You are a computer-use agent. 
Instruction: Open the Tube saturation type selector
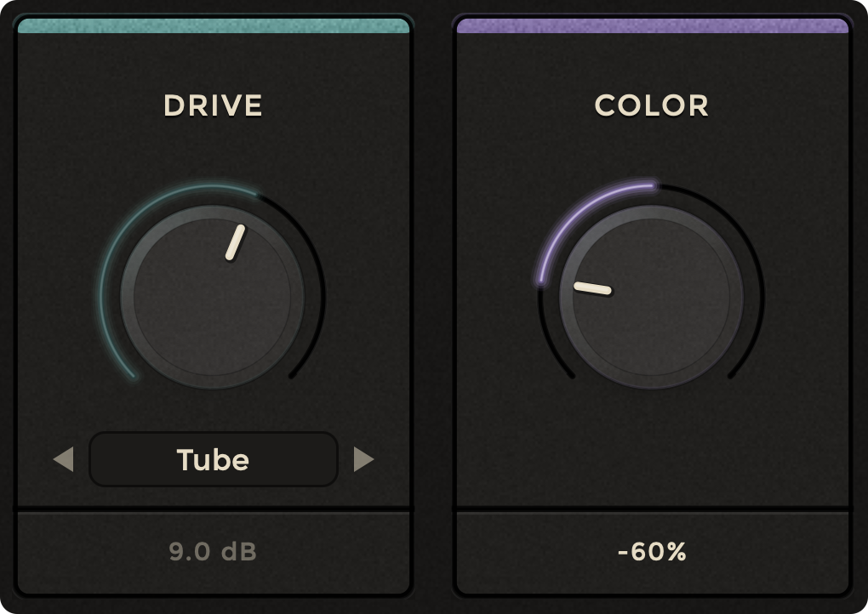coord(214,459)
